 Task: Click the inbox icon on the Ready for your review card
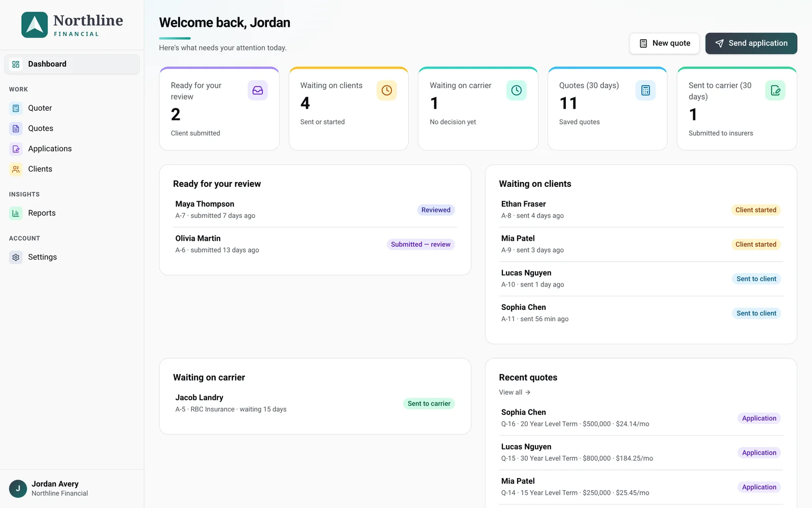click(258, 90)
